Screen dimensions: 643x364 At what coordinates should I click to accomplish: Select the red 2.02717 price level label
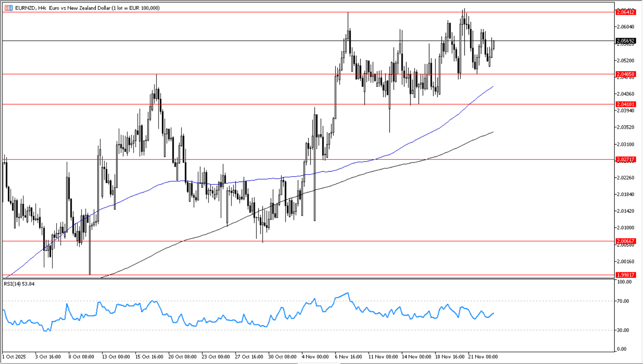625,160
